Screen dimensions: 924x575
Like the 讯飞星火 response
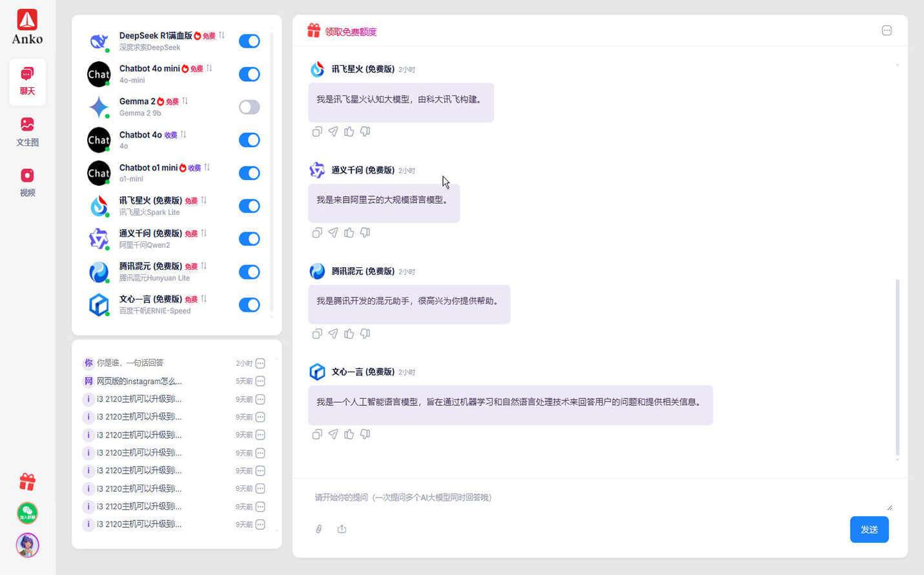click(x=349, y=132)
